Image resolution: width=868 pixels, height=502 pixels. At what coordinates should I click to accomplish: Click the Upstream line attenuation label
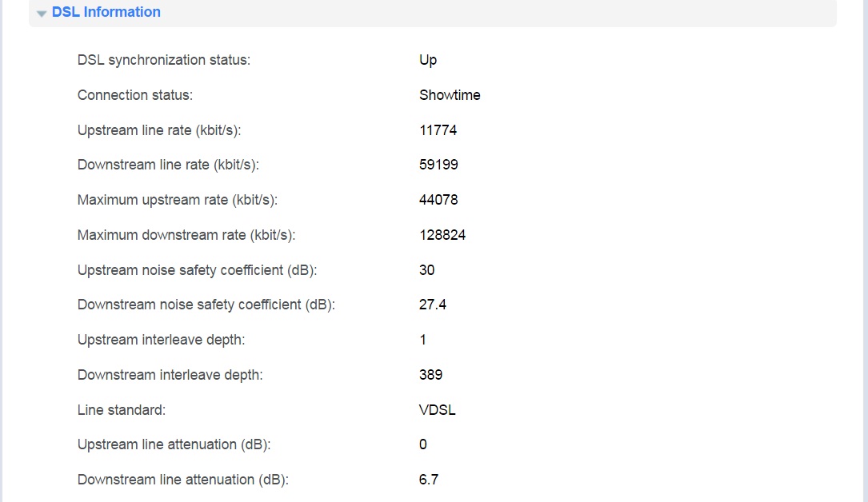174,445
